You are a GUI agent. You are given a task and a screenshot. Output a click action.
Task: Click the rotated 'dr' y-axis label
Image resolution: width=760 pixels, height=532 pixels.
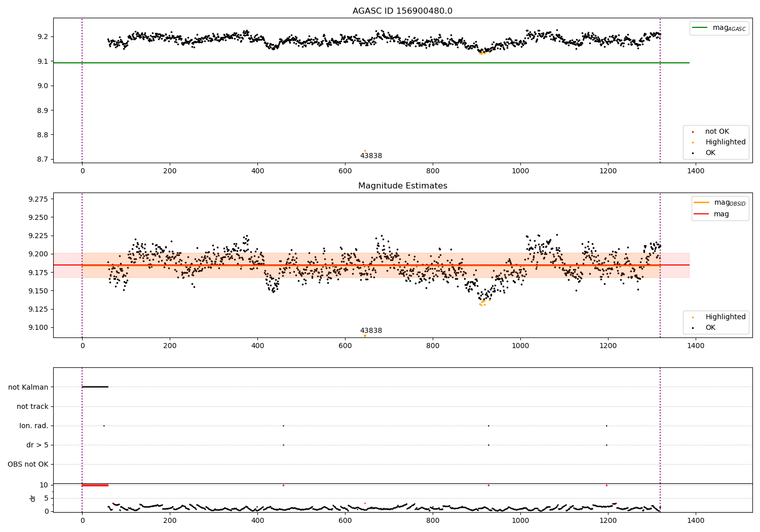pos(33,498)
